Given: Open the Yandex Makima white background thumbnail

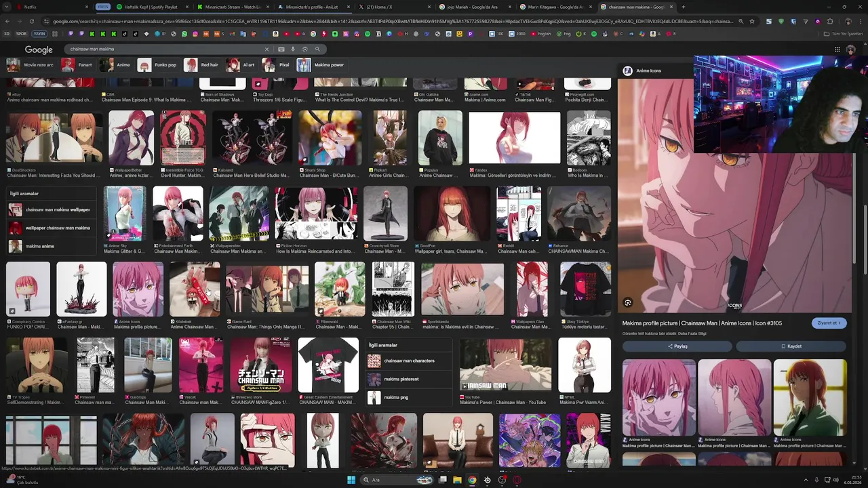Looking at the screenshot, I should pyautogui.click(x=515, y=138).
